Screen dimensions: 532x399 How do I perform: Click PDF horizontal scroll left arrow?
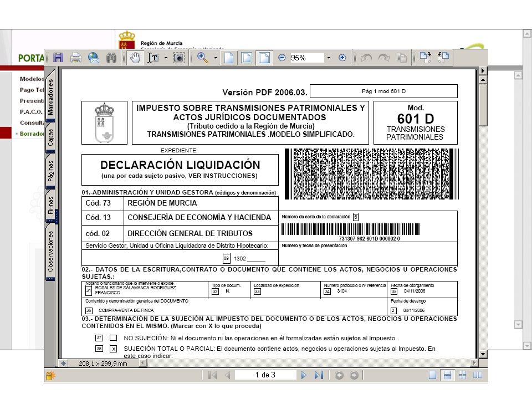pos(143,363)
